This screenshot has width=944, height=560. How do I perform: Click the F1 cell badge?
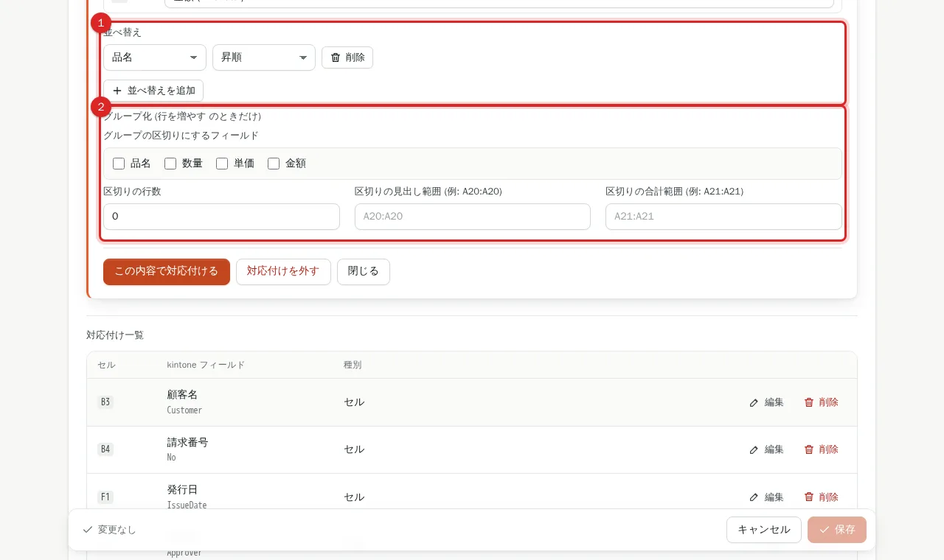(105, 497)
